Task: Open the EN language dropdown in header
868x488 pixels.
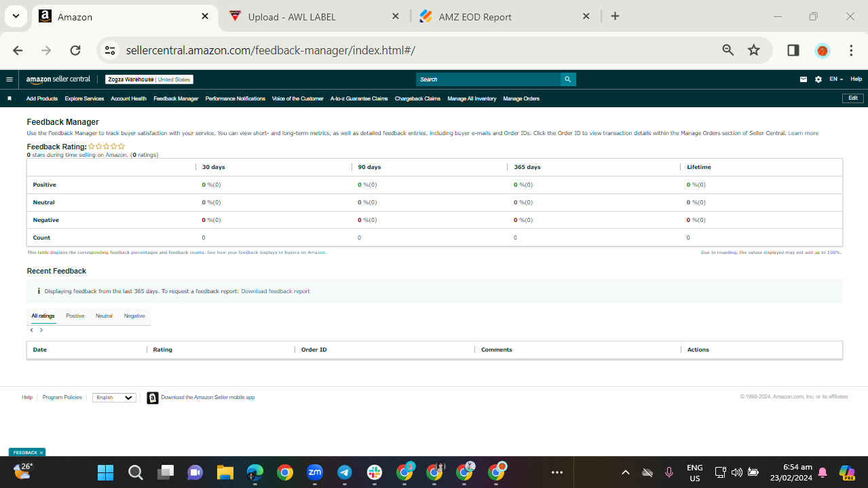Action: coord(836,79)
